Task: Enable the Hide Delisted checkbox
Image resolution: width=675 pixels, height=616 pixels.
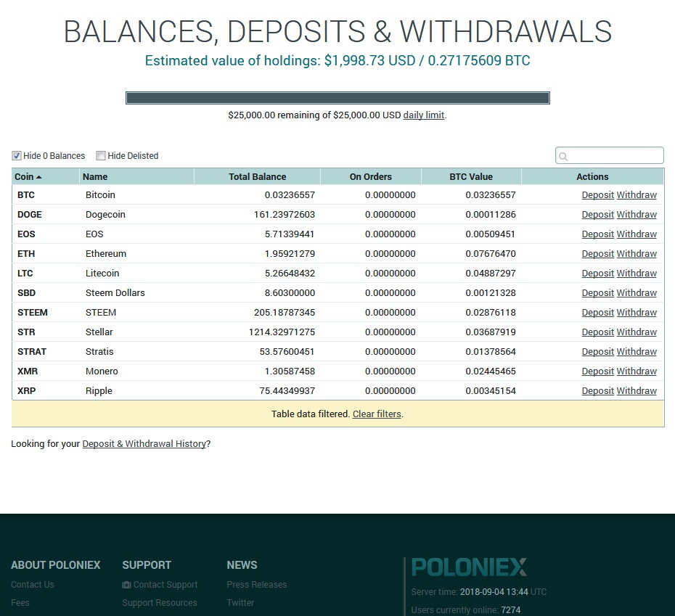Action: coord(101,156)
